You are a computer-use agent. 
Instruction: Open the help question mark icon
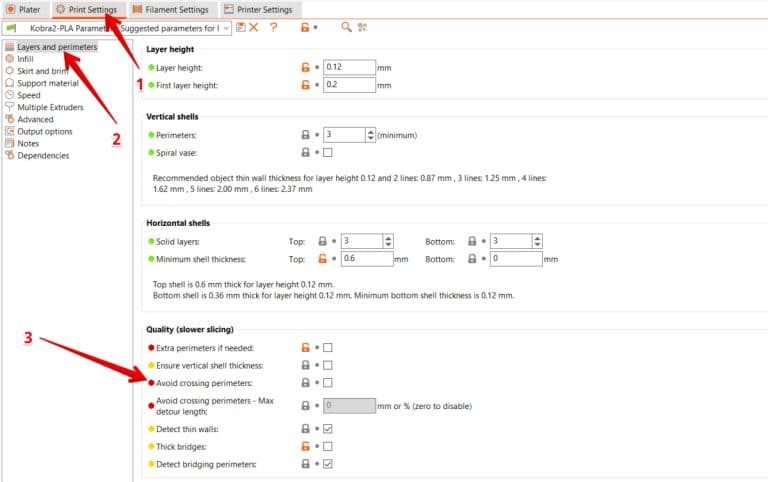click(273, 28)
